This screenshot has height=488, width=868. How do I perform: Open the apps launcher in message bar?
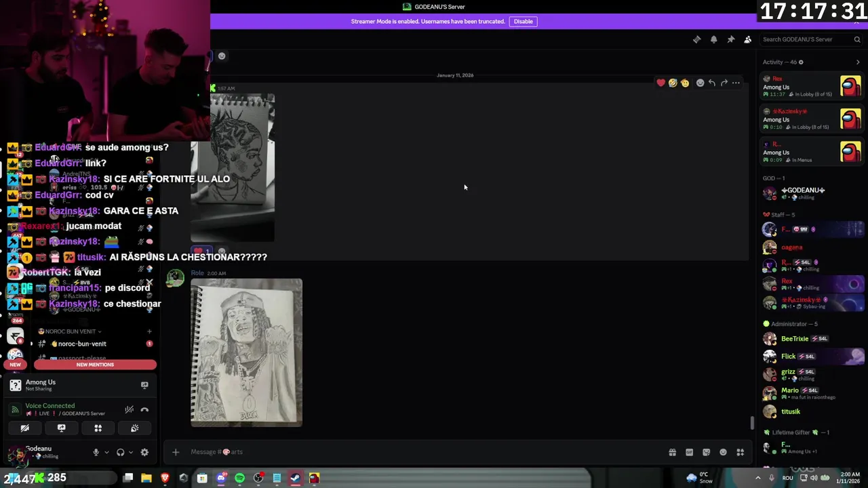(740, 452)
